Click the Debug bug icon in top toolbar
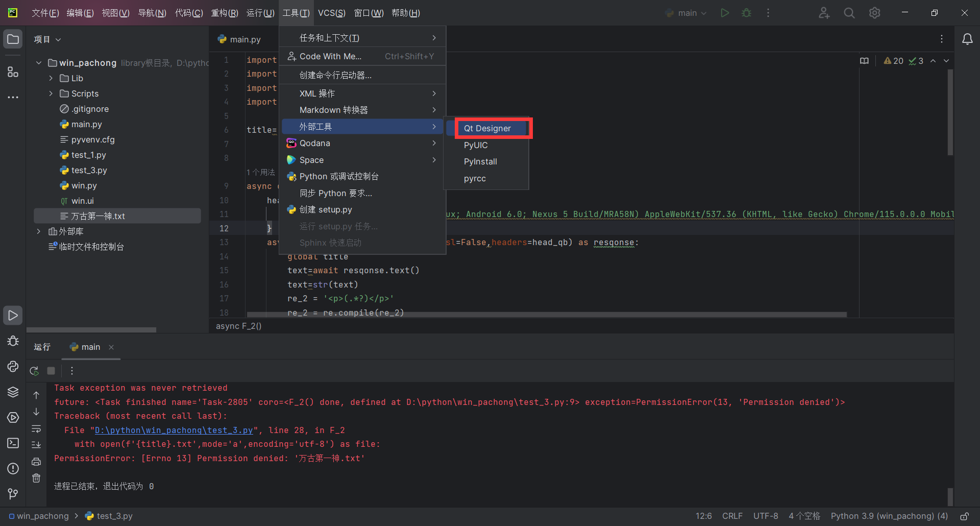The image size is (980, 526). point(746,13)
